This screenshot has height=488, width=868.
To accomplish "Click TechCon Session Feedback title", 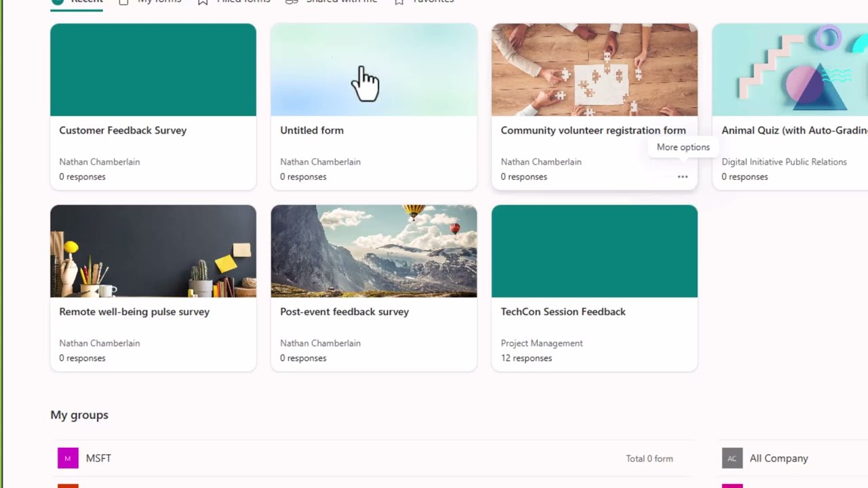I will (x=563, y=312).
